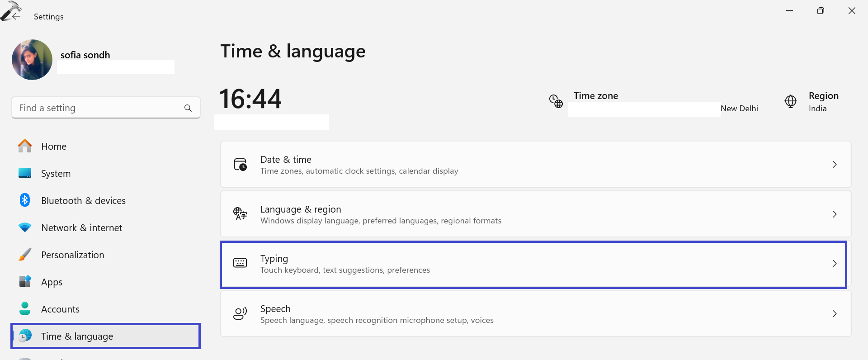Click the Speech icon

pos(240,313)
